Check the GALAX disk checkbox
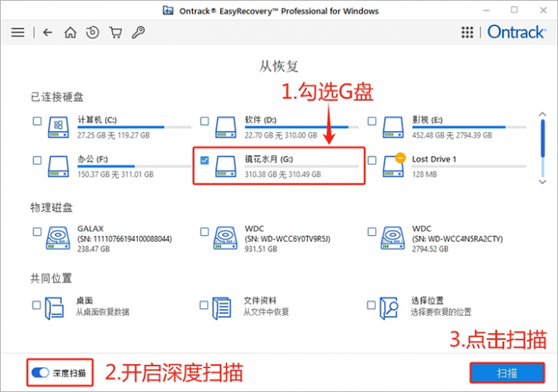Image resolution: width=558 pixels, height=392 pixels. [37, 231]
